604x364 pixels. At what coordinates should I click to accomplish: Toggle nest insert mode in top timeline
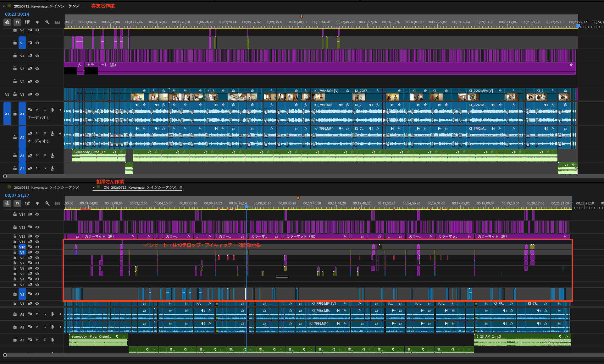pos(7,22)
